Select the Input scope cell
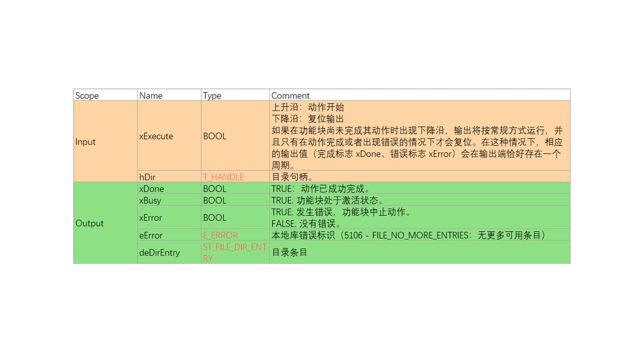The image size is (644, 362). pos(86,142)
